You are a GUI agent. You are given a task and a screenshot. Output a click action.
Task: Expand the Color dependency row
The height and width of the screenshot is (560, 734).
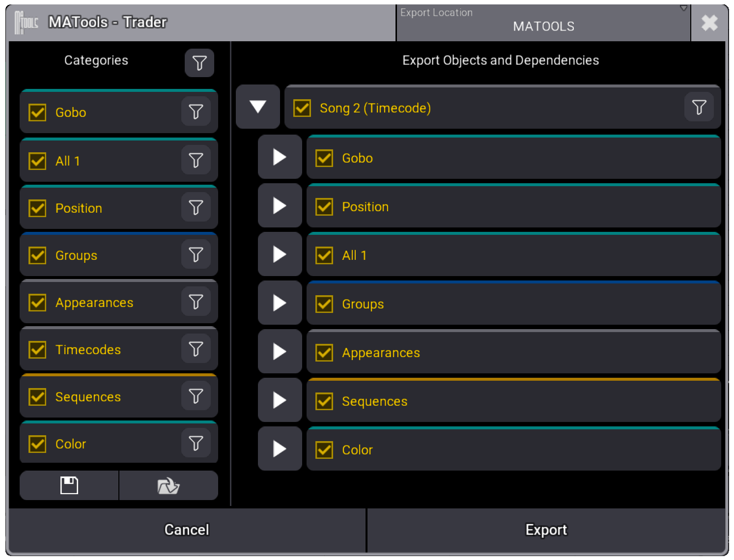(280, 448)
